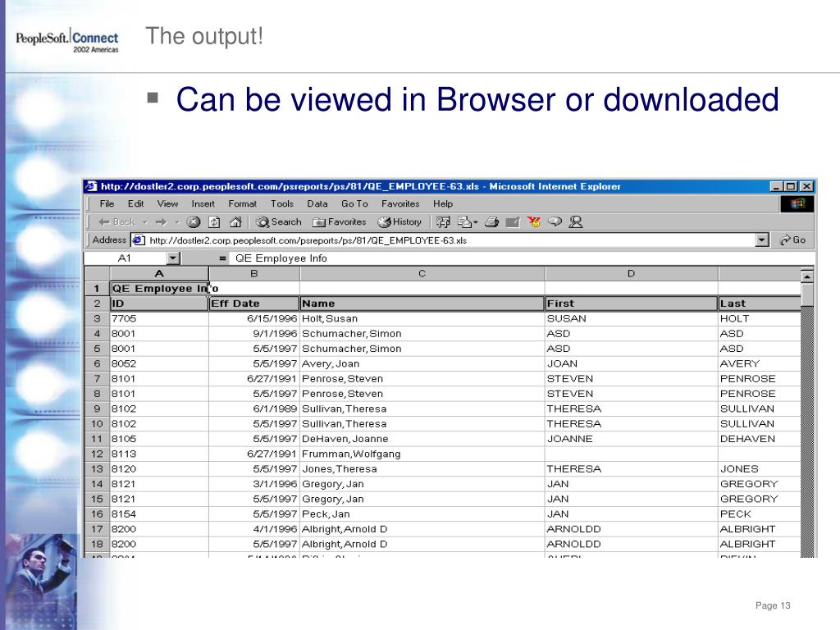Click the 'First' header cell

coord(631,304)
